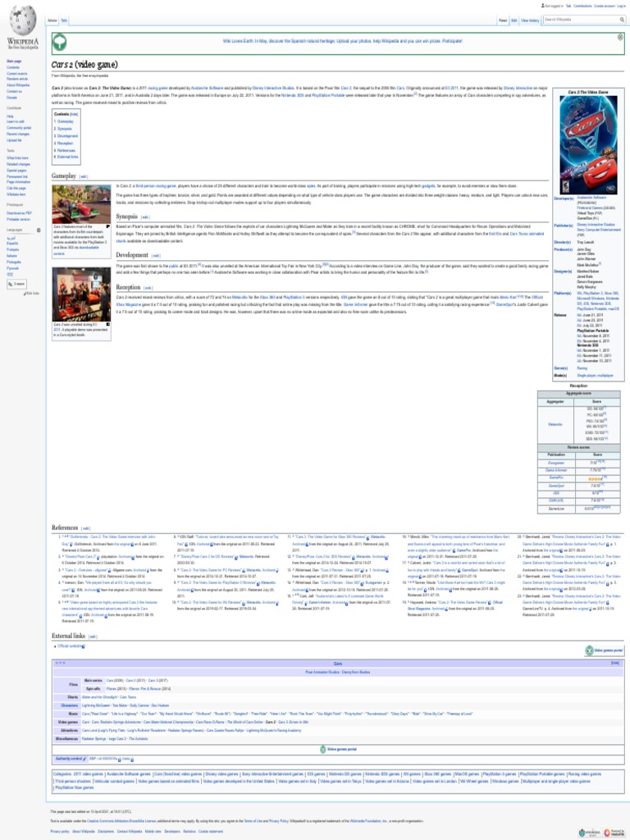Click the Disclaimers footer link
This screenshot has width=630, height=840.
tap(106, 832)
